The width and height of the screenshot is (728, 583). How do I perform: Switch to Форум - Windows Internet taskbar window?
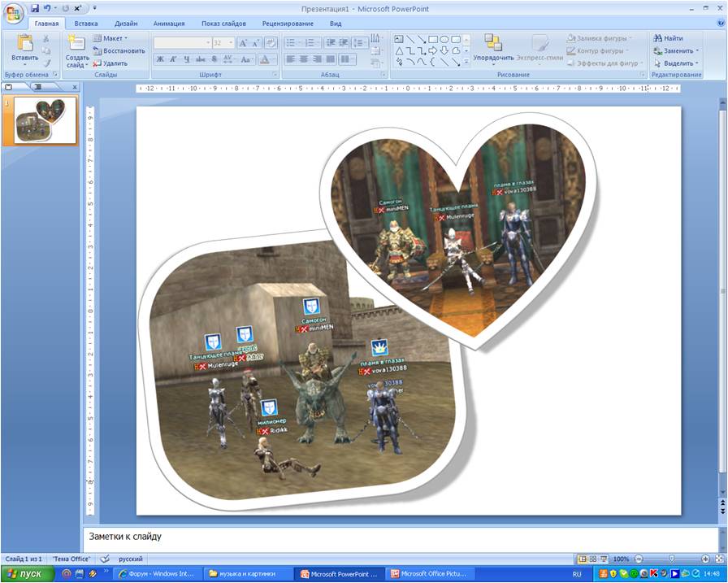pyautogui.click(x=156, y=574)
